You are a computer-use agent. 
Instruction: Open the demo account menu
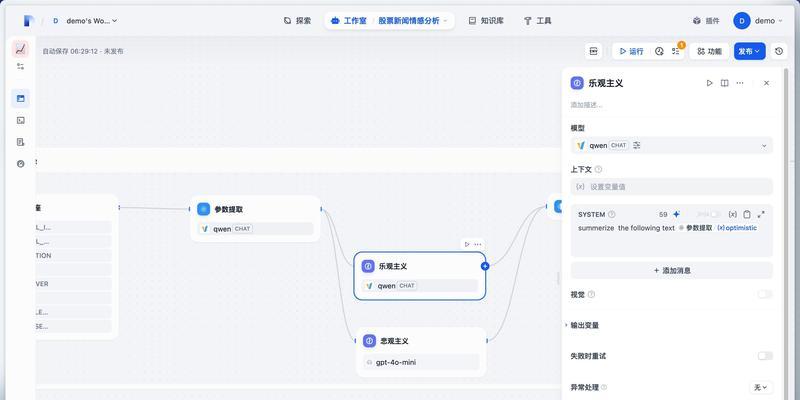point(758,21)
